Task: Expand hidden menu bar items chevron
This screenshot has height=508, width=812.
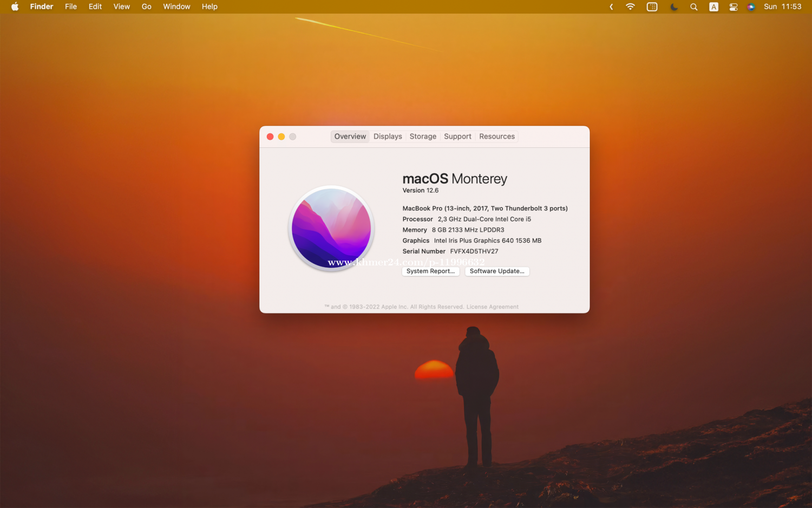Action: [611, 7]
